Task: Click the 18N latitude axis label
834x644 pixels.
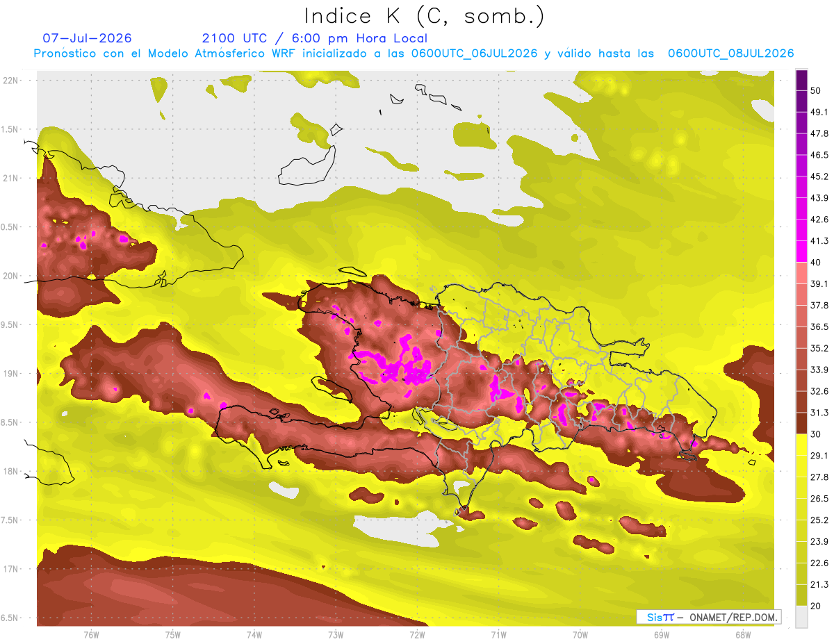Action: [x=12, y=471]
